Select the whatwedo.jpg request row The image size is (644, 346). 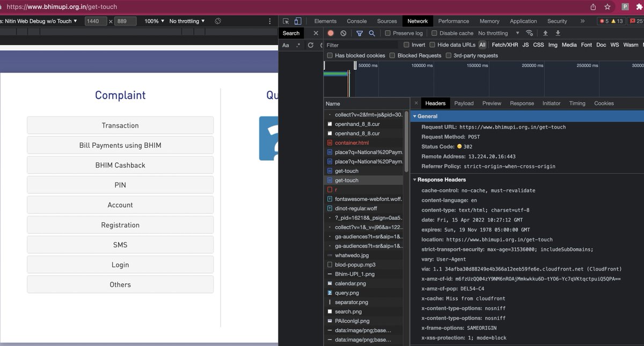tap(364, 255)
